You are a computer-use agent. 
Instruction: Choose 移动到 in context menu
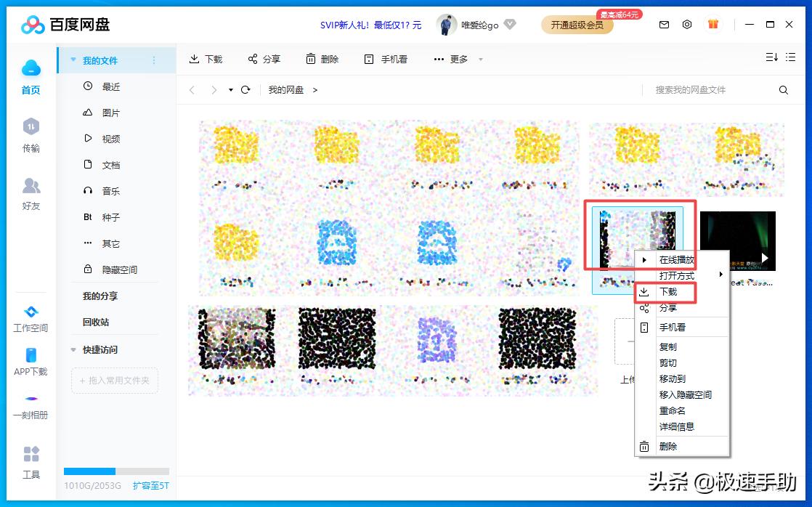click(682, 379)
